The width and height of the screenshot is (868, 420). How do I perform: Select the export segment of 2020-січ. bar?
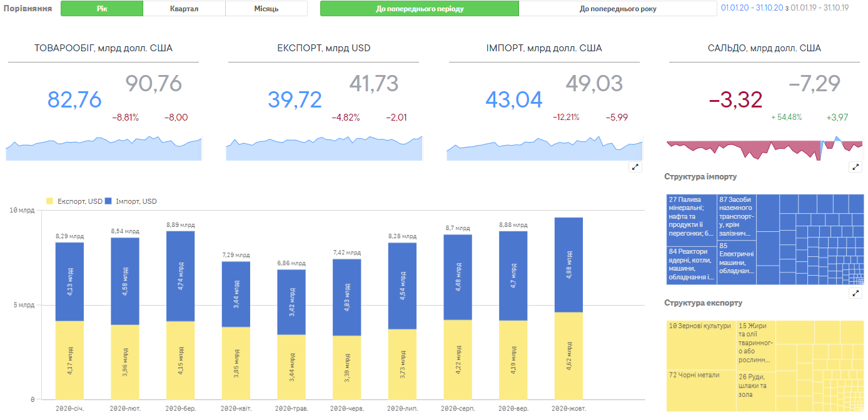[x=69, y=360]
